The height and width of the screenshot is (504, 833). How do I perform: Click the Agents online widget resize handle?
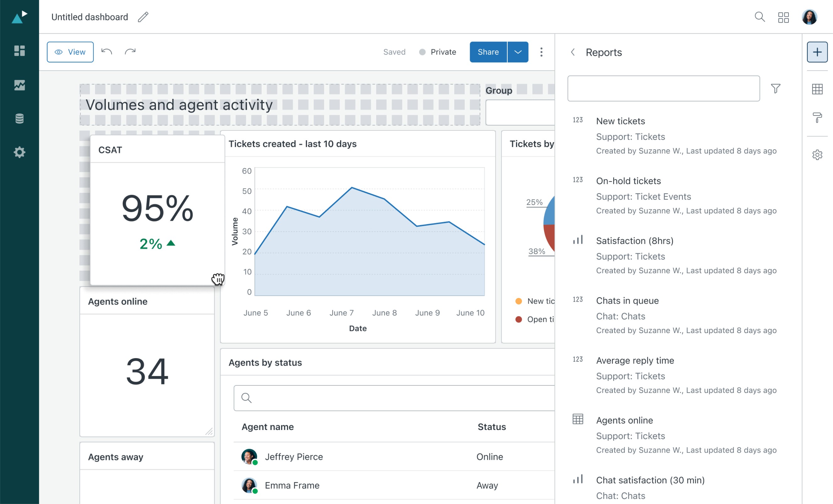[x=209, y=432]
